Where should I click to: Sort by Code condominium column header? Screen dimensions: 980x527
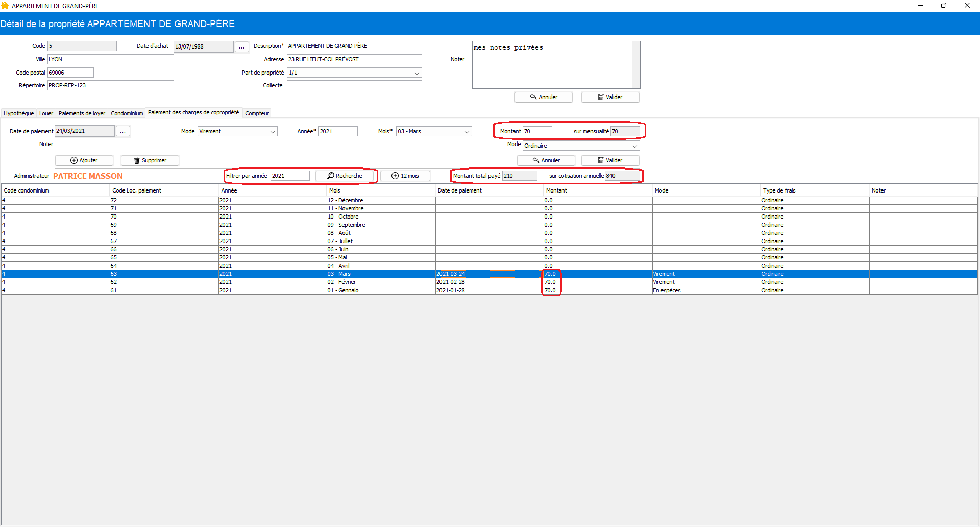click(56, 190)
